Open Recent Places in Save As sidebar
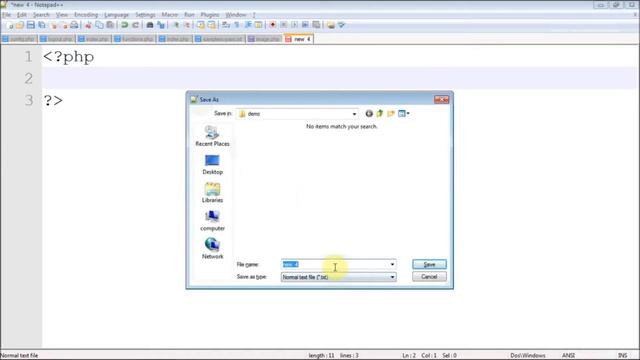640x360 pixels. (x=212, y=136)
